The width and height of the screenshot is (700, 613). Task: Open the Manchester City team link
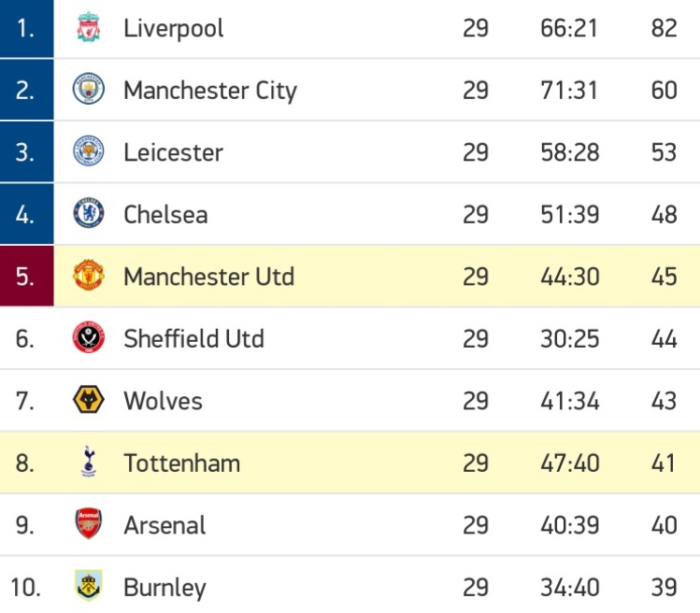210,91
